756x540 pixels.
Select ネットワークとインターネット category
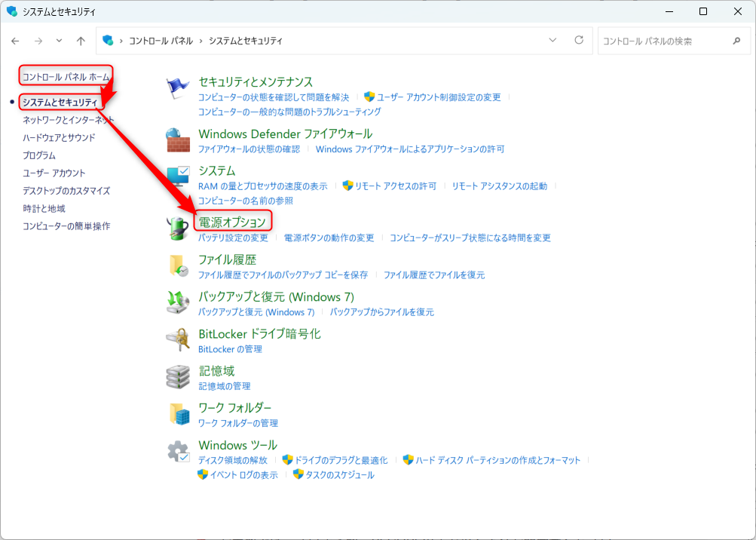pos(69,120)
